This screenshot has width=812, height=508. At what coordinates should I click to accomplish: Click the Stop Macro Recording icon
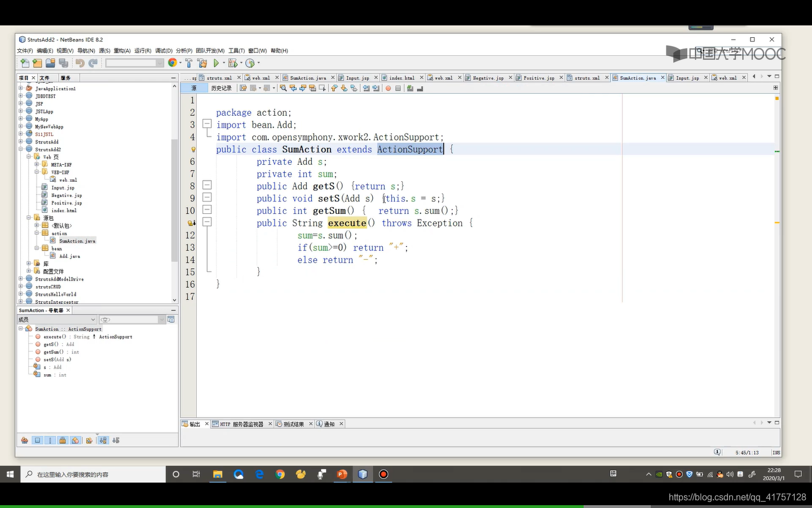pyautogui.click(x=398, y=88)
